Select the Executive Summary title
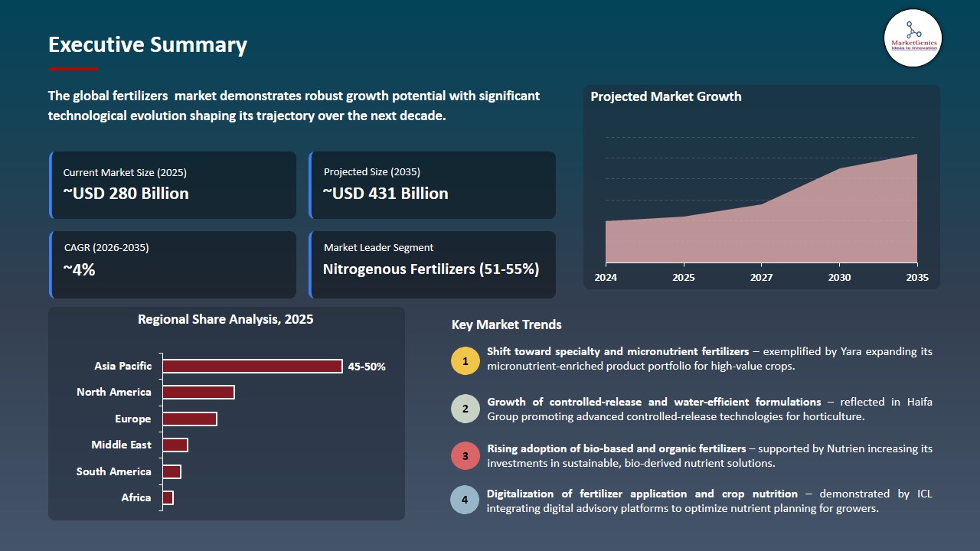Image resolution: width=980 pixels, height=551 pixels. (147, 45)
